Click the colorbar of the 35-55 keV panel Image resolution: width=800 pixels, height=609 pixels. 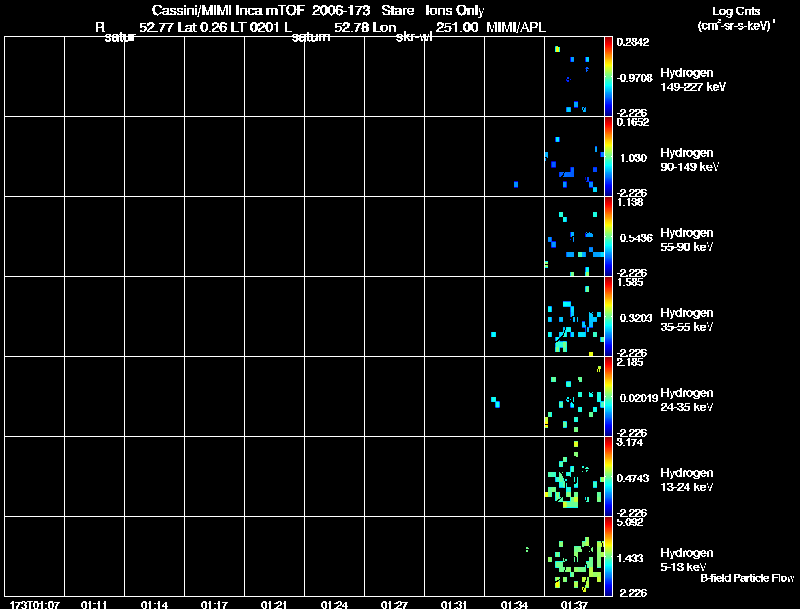[608, 317]
